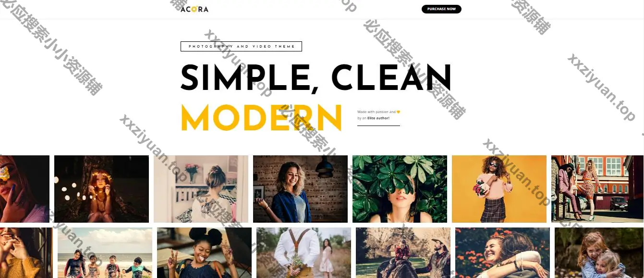Open the woman on yellow background photo
644x278 pixels.
499,189
